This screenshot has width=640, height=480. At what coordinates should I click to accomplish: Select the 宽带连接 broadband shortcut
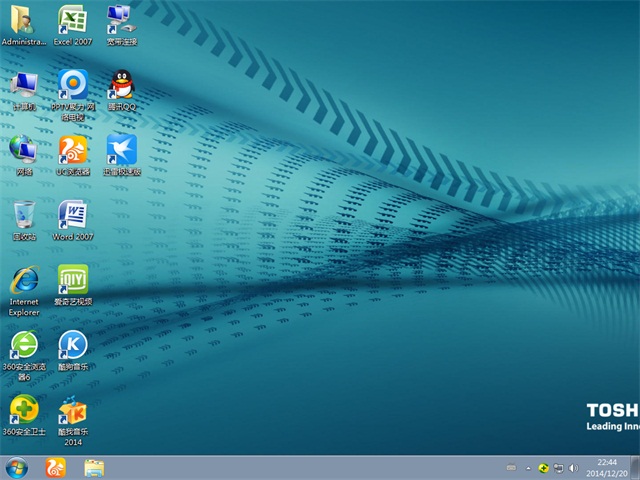coord(121,20)
